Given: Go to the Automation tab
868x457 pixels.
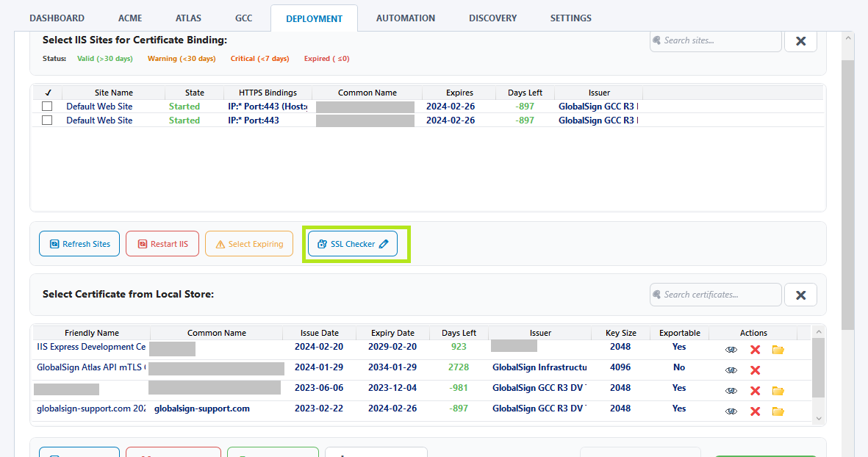Looking at the screenshot, I should (406, 18).
